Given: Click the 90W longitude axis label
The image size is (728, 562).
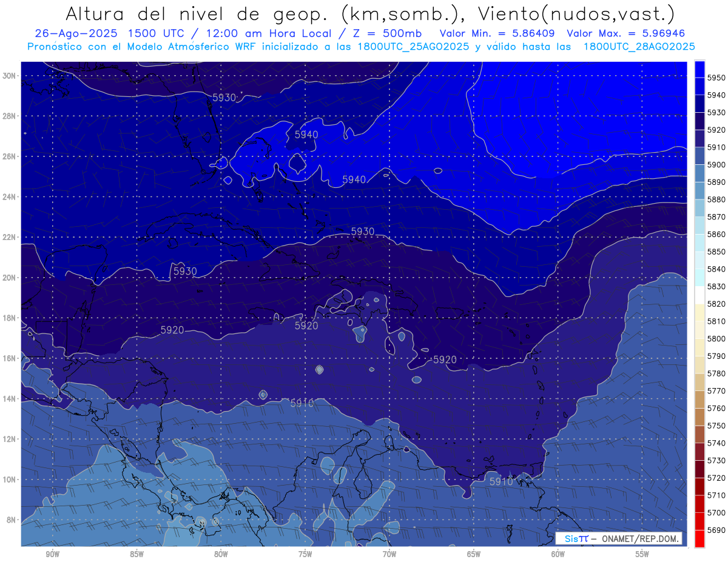Looking at the screenshot, I should [52, 554].
